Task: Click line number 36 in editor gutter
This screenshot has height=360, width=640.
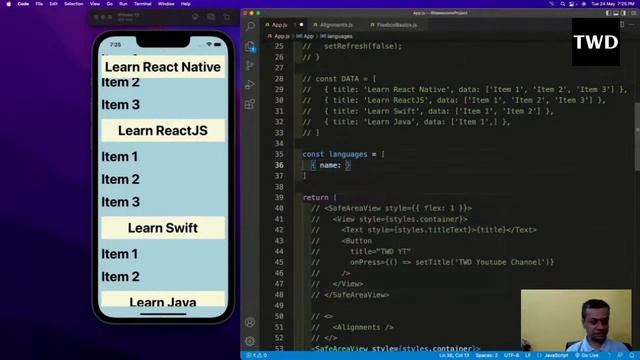Action: 279,165
